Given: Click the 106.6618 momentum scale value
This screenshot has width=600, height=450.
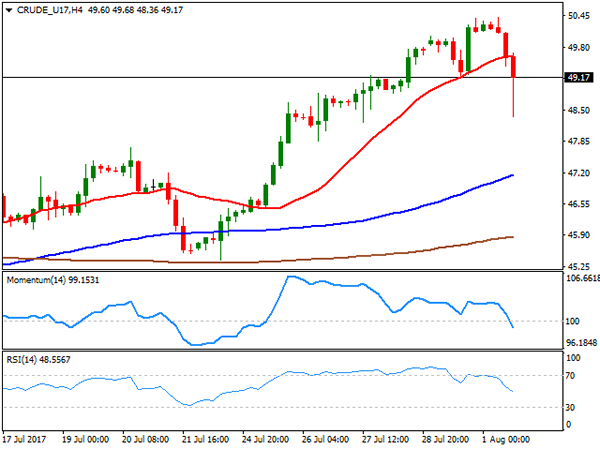Looking at the screenshot, I should pyautogui.click(x=582, y=279).
